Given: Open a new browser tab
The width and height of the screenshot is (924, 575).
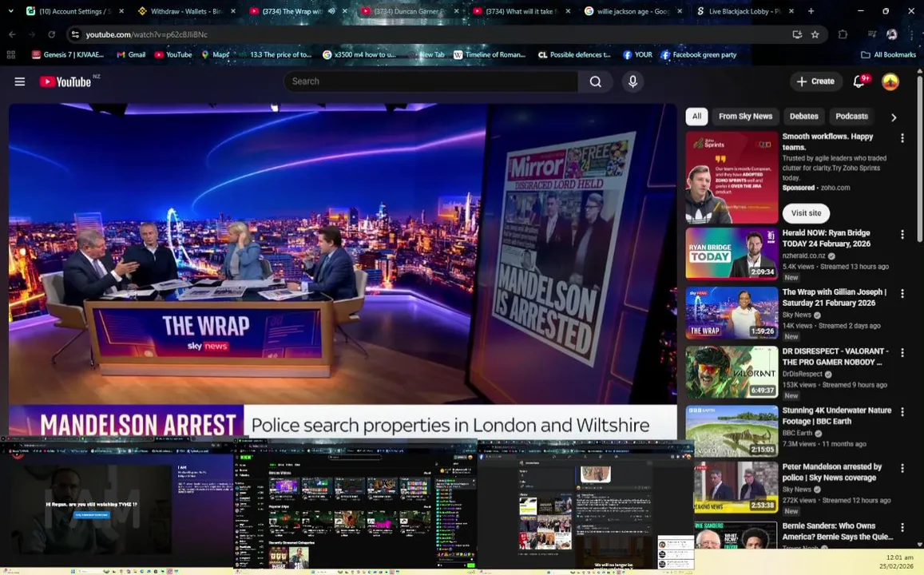Looking at the screenshot, I should click(x=811, y=10).
